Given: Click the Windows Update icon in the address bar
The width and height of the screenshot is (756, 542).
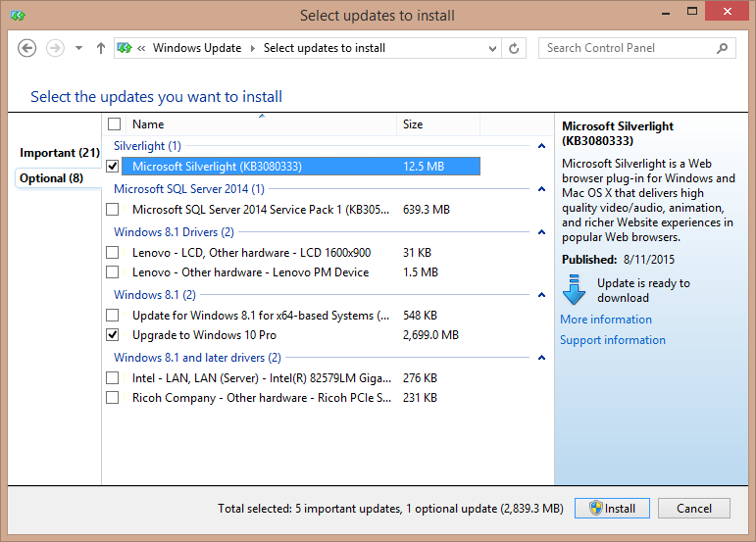Looking at the screenshot, I should tap(125, 48).
